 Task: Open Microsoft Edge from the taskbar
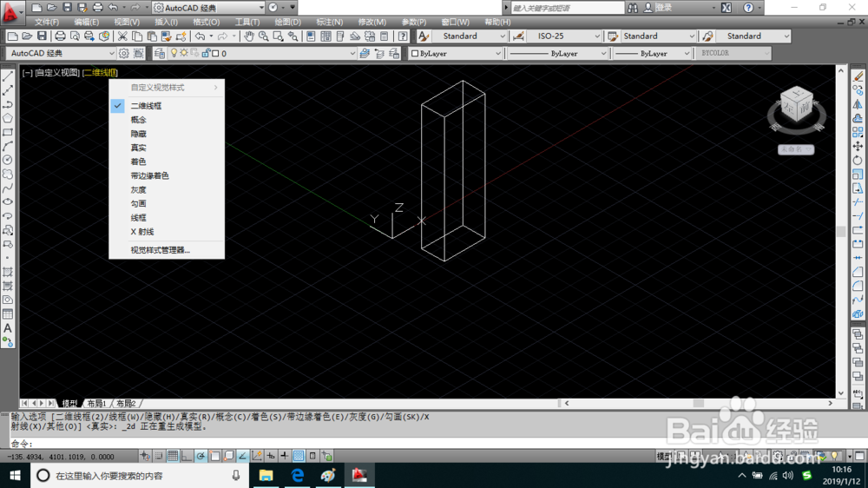[x=297, y=476]
